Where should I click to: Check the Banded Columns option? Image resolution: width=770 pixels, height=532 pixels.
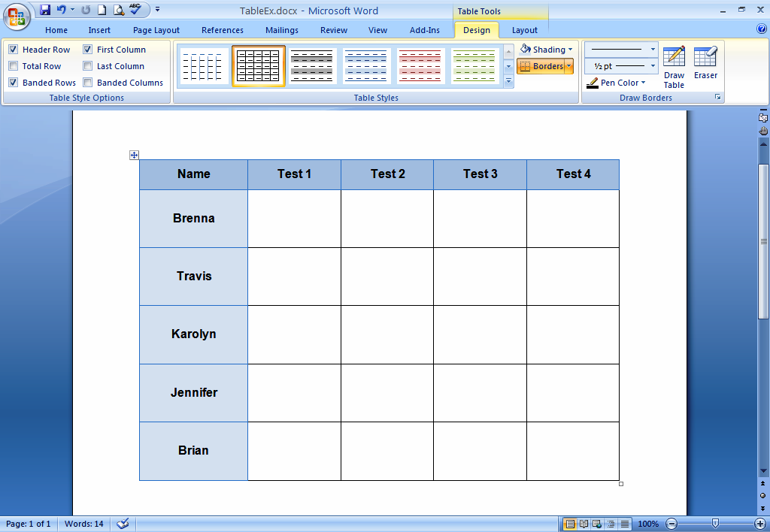(88, 83)
